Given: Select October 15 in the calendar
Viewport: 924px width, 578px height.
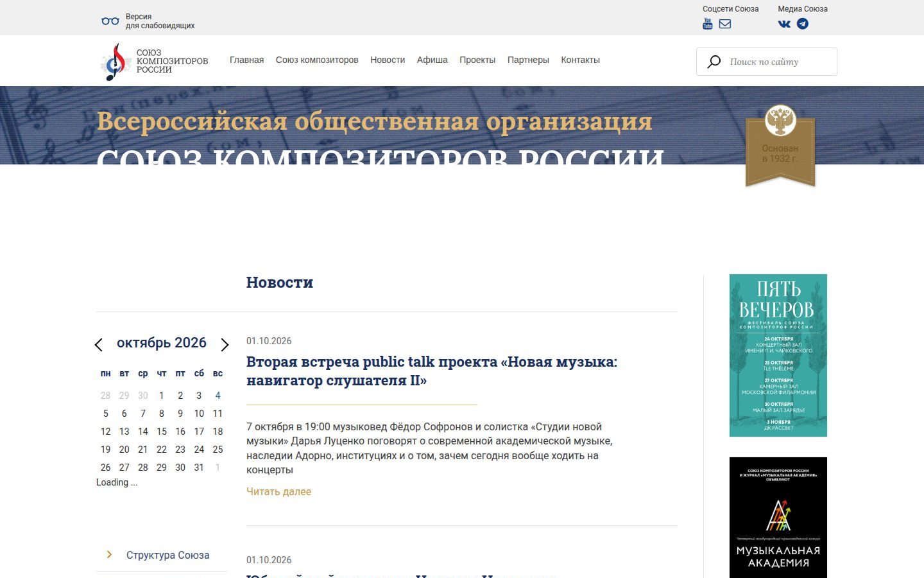Looking at the screenshot, I should click(x=162, y=432).
